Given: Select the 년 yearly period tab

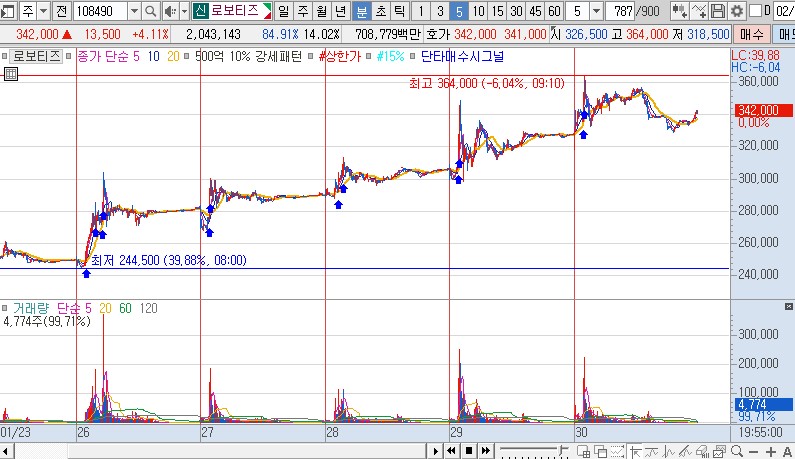Looking at the screenshot, I should (x=341, y=11).
